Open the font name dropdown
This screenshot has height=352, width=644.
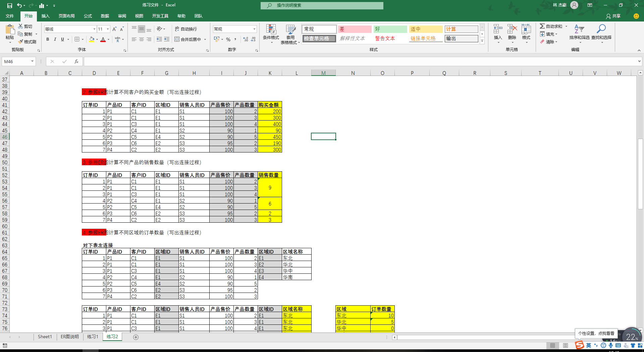coord(94,29)
